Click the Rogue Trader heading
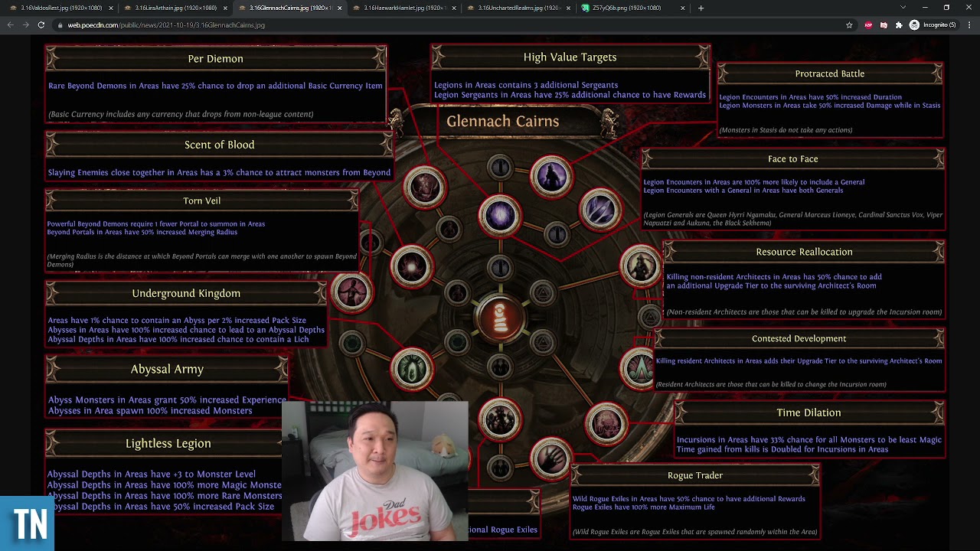This screenshot has height=551, width=980. (694, 475)
